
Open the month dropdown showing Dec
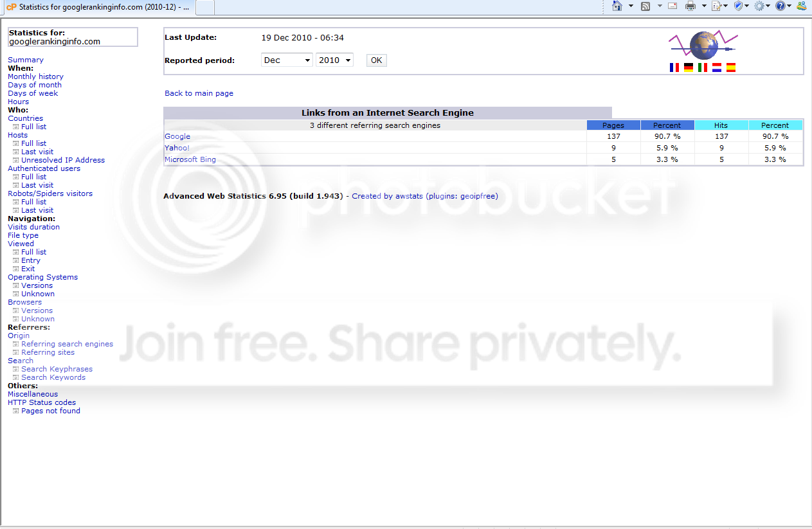[x=287, y=60]
